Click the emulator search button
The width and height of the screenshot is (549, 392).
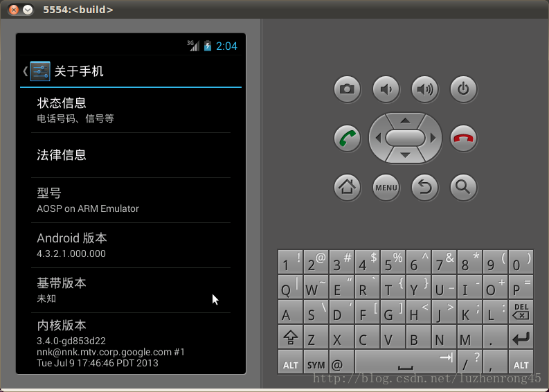coord(463,188)
